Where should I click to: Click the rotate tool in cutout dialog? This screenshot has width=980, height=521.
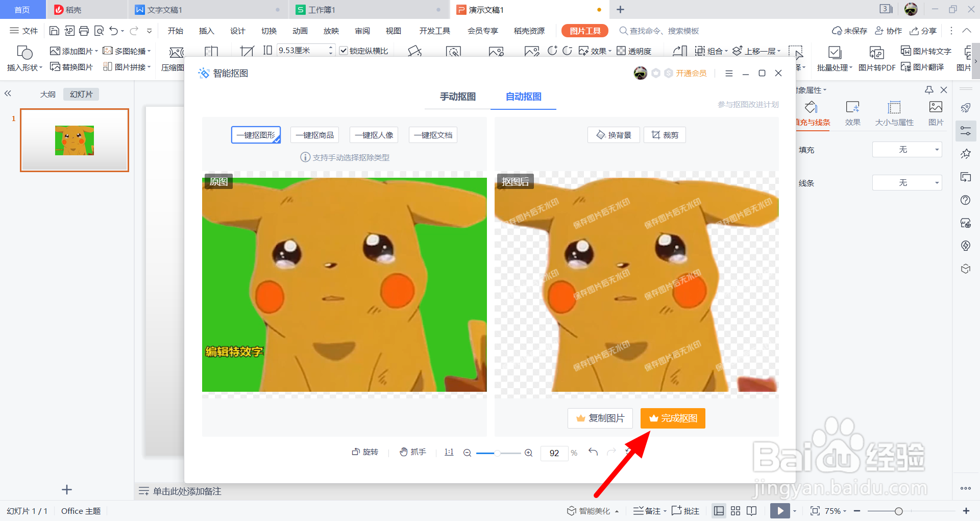coord(365,452)
